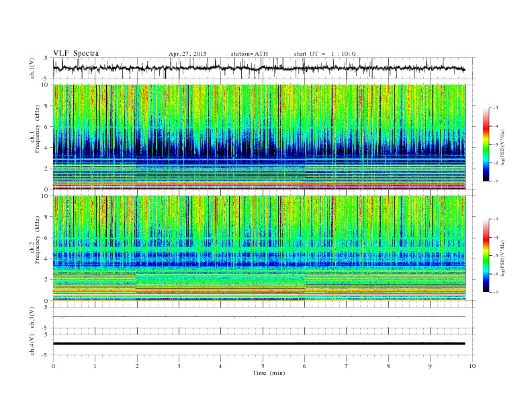Image resolution: width=532 pixels, height=411 pixels.
Task: Click the 'VLF Spectra' plot title
Action: pyautogui.click(x=76, y=53)
